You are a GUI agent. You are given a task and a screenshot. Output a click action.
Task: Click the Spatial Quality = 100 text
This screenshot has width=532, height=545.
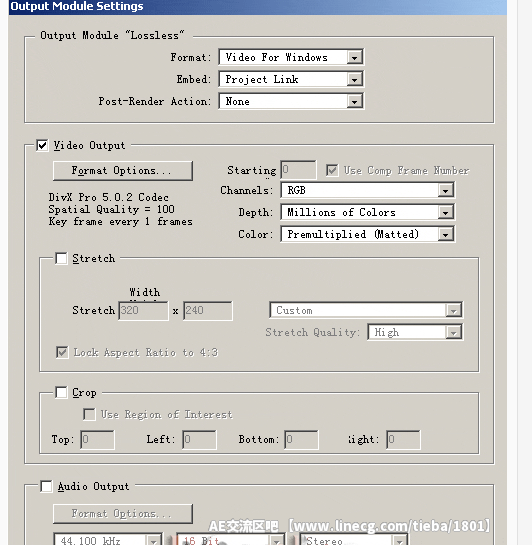click(x=112, y=209)
